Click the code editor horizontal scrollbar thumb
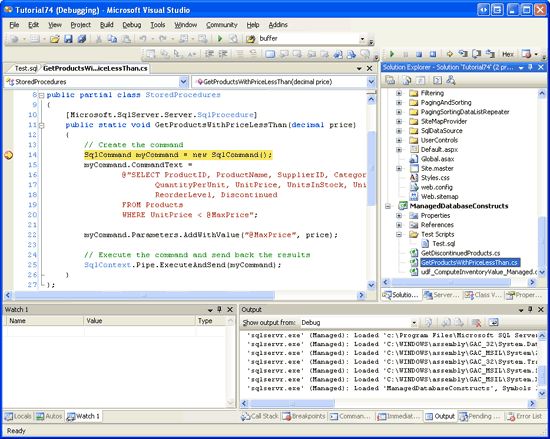Screen dimensions: 550x439 point(145,295)
